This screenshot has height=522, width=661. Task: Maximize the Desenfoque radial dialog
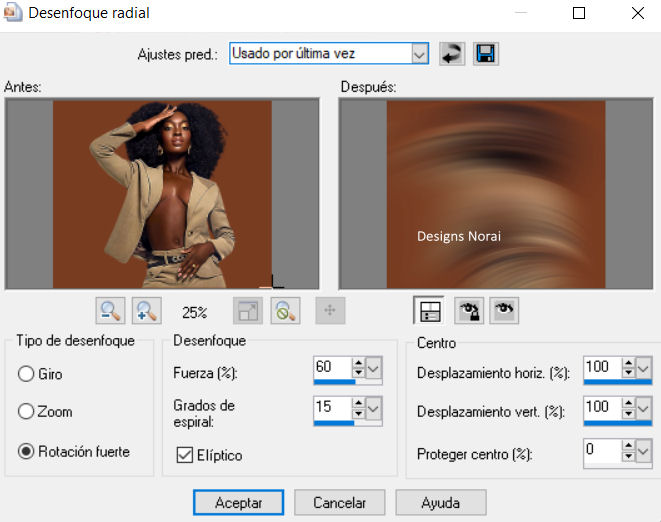[579, 13]
